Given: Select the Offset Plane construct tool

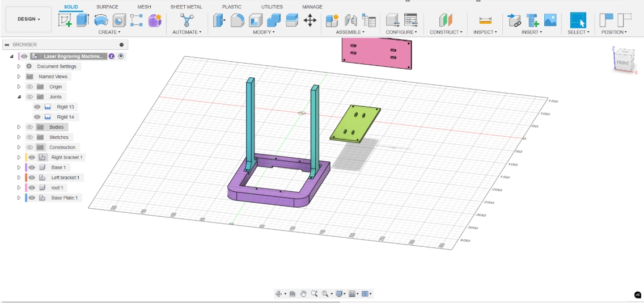Looking at the screenshot, I should (x=446, y=20).
